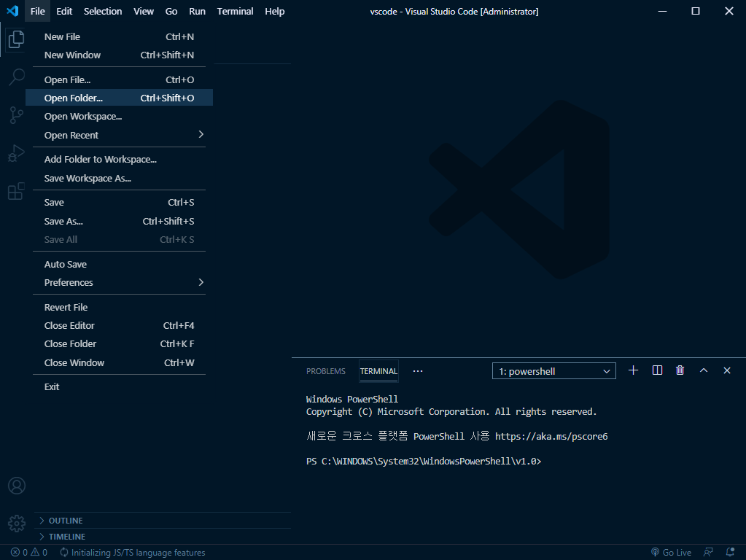This screenshot has width=746, height=560.
Task: Open the Edit menu
Action: [64, 12]
